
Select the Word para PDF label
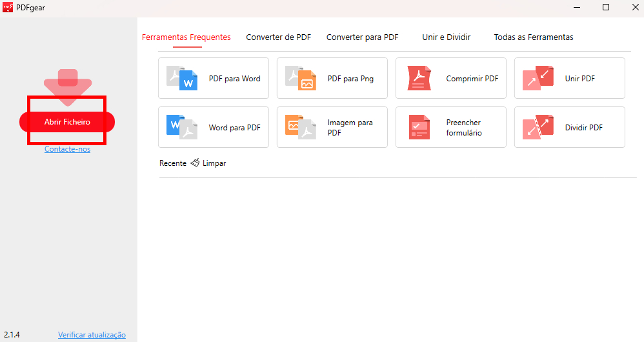coord(234,128)
